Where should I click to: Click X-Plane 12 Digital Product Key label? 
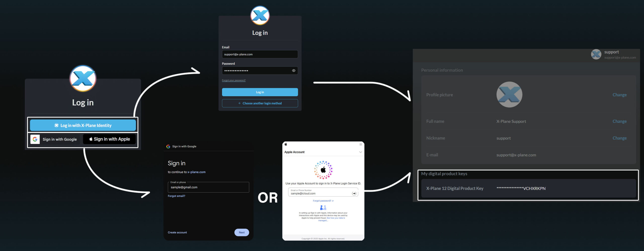455,189
